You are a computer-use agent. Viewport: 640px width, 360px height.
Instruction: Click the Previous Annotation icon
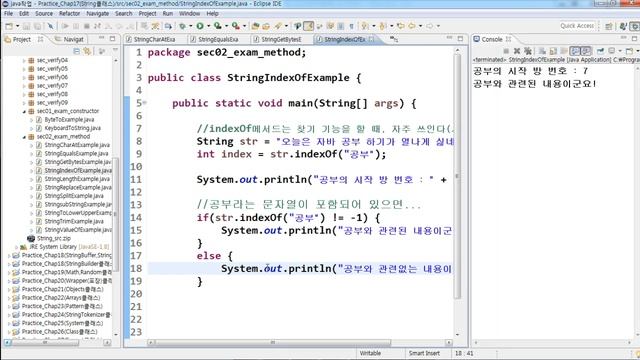(383, 26)
